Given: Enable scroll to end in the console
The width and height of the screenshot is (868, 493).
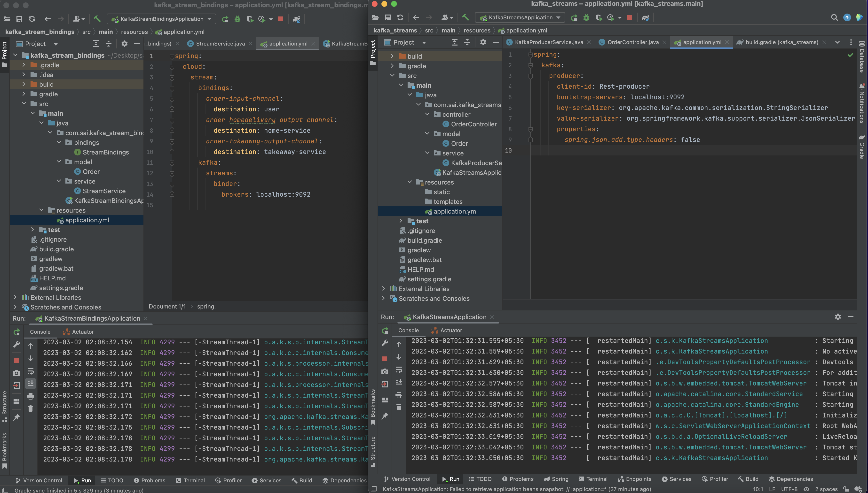Looking at the screenshot, I should [x=399, y=382].
